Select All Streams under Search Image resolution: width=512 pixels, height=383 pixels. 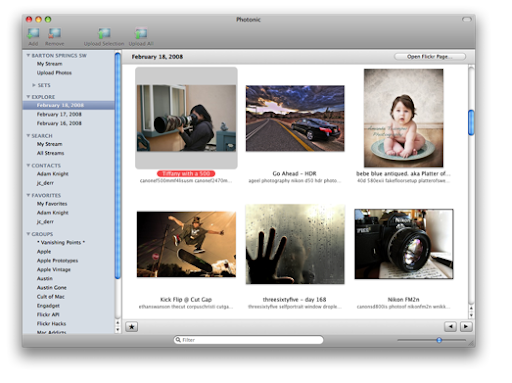[50, 153]
